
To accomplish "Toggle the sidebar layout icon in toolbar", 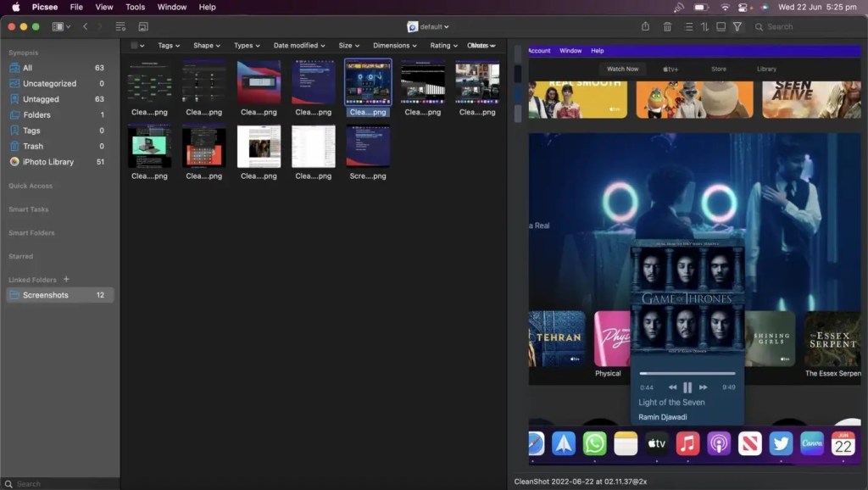I will click(x=57, y=26).
